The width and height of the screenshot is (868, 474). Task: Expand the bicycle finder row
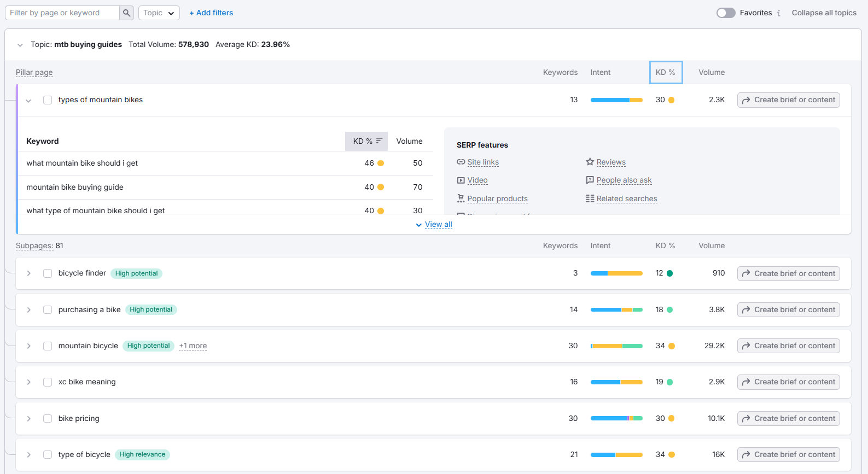pyautogui.click(x=29, y=273)
